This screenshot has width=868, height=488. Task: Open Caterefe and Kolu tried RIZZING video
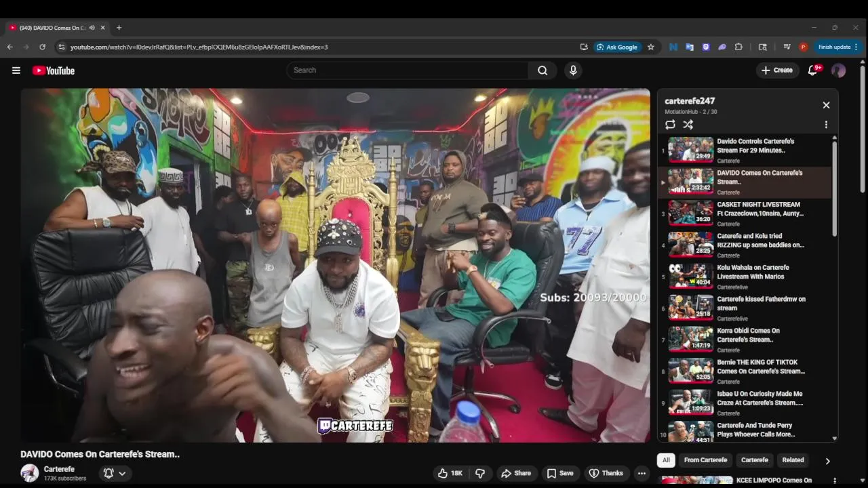tap(744, 245)
